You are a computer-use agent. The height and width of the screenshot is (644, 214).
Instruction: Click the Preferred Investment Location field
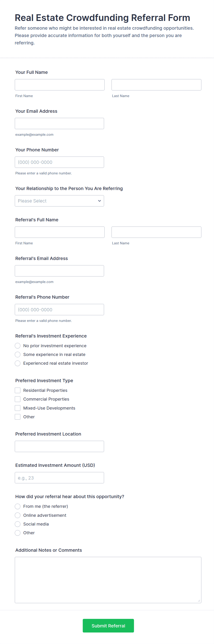(x=59, y=446)
